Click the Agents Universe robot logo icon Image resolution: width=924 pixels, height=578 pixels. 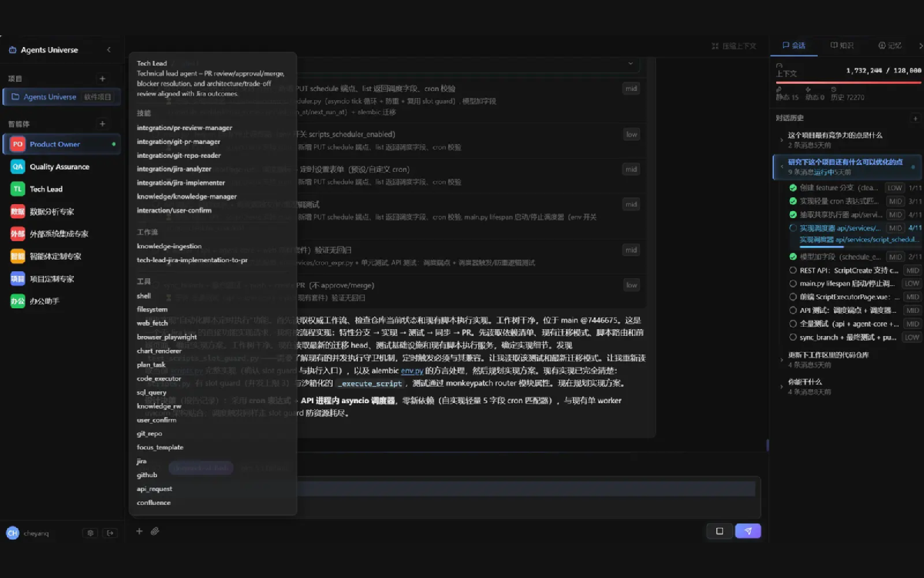tap(12, 50)
